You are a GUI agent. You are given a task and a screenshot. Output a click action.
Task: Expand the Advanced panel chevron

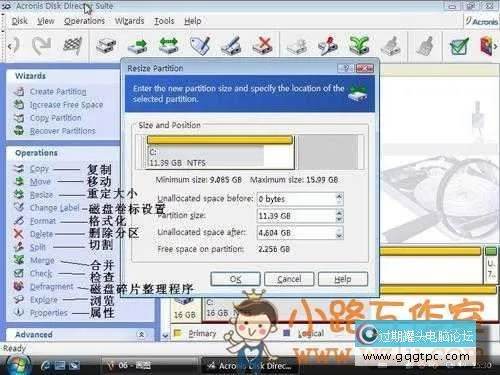tap(141, 334)
